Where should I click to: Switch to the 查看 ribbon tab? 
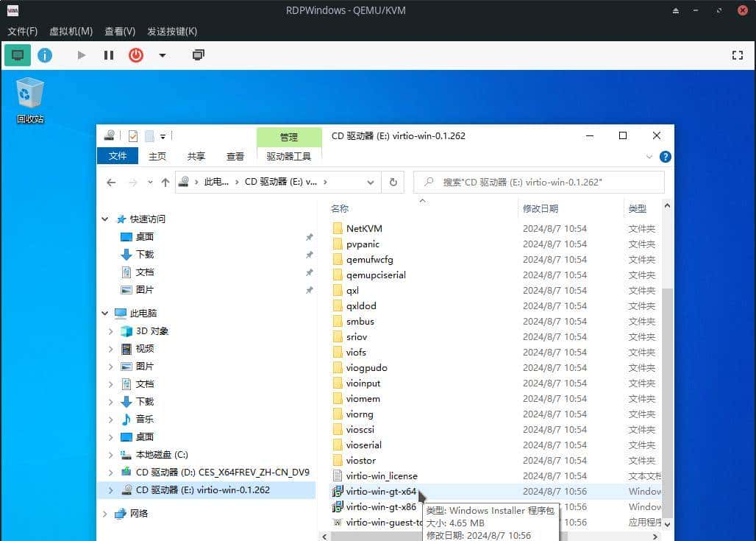tap(235, 156)
